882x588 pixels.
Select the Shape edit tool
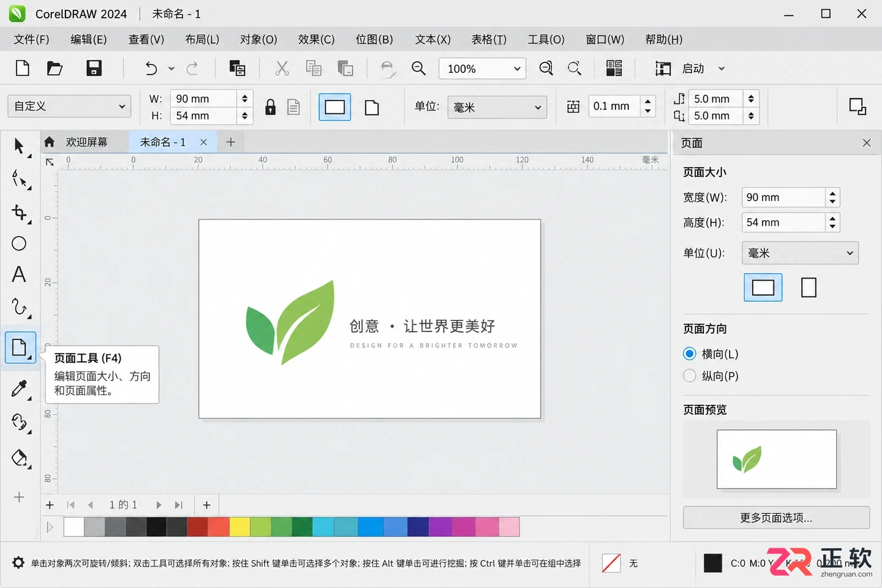click(x=20, y=179)
